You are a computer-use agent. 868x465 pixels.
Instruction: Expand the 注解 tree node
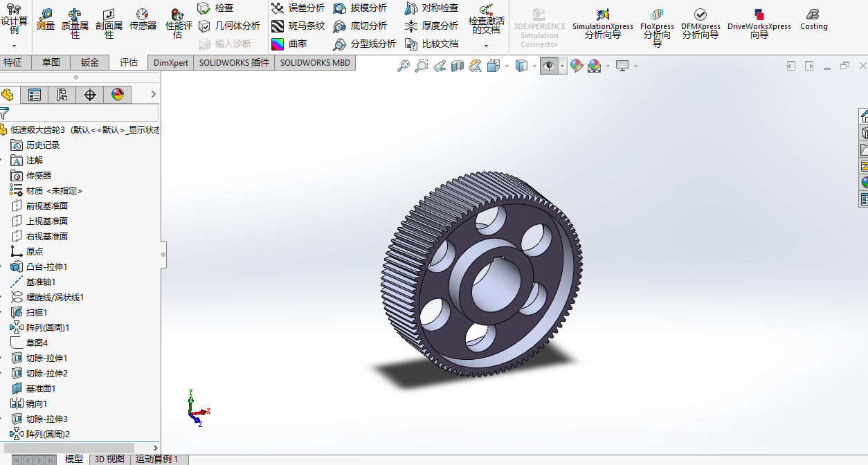1,161
